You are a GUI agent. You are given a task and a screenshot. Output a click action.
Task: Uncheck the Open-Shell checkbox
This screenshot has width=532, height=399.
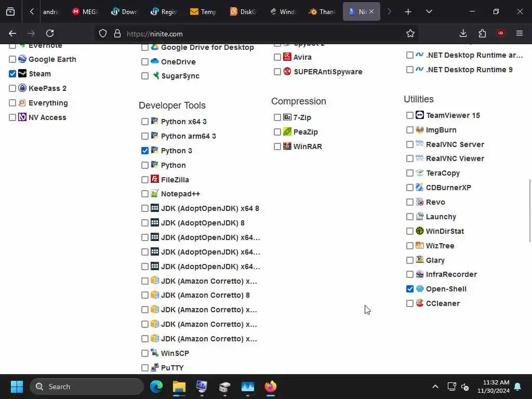[x=410, y=289]
